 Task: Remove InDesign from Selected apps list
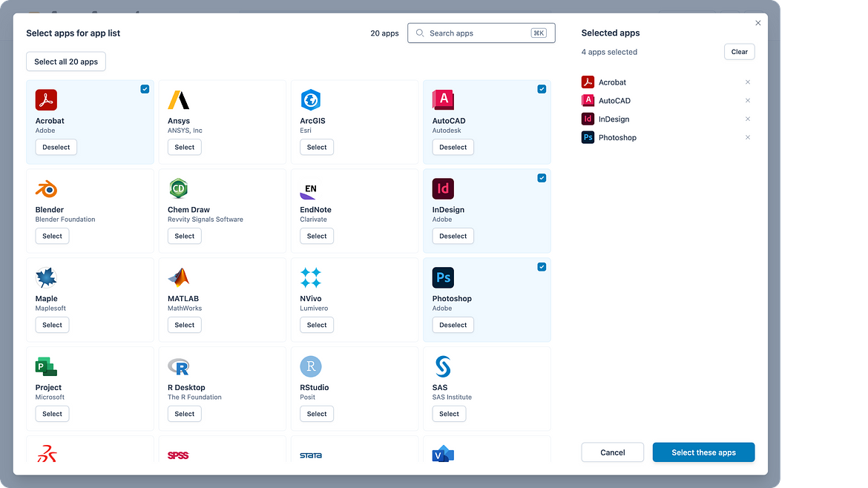point(747,119)
